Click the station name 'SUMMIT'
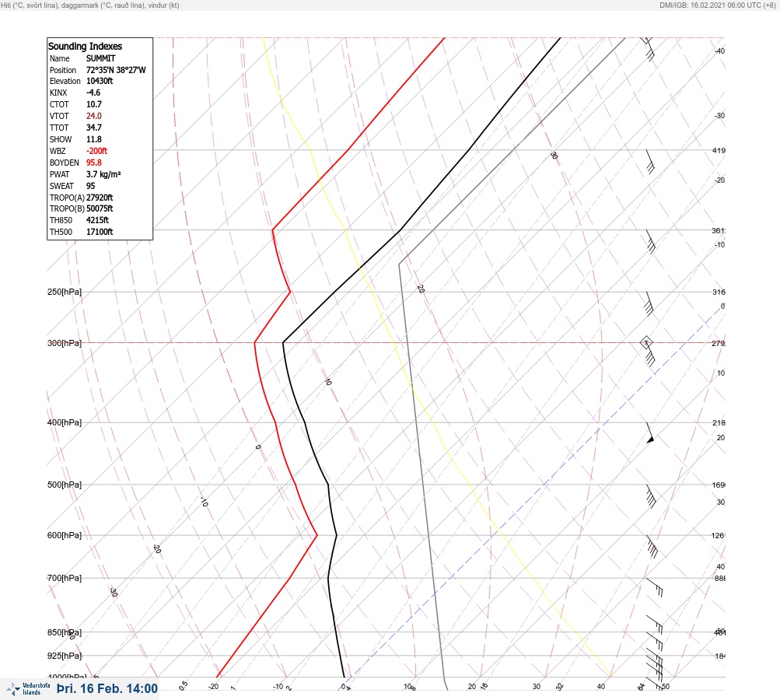Image resolution: width=780 pixels, height=700 pixels. (x=101, y=58)
